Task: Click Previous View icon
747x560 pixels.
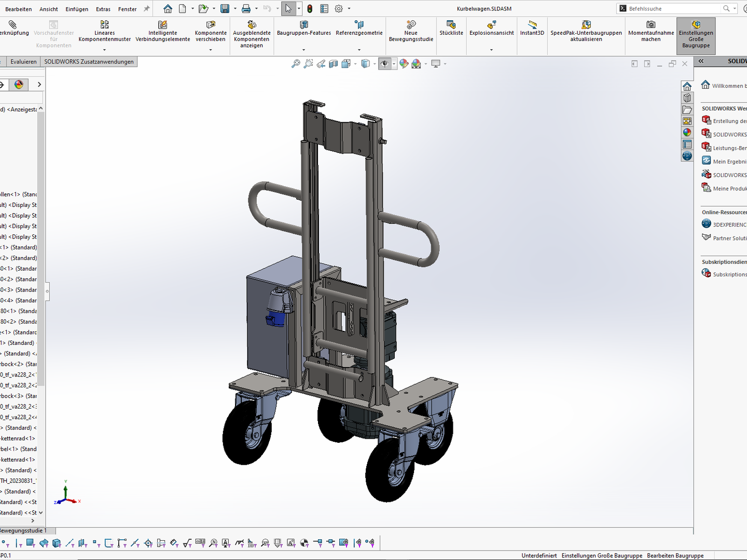Action: tap(321, 64)
